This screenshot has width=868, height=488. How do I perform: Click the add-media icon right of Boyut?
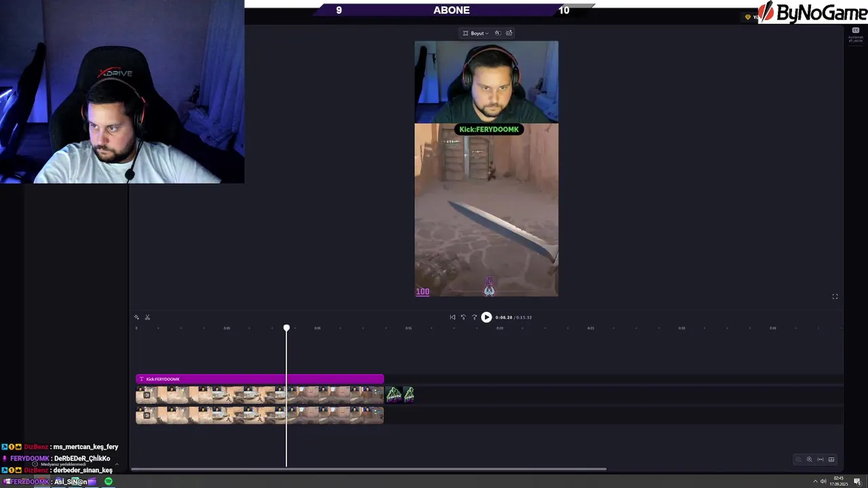tap(509, 33)
